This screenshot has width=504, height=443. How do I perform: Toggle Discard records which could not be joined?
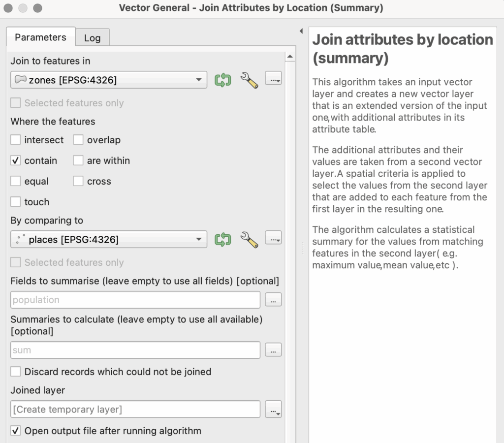tap(16, 372)
